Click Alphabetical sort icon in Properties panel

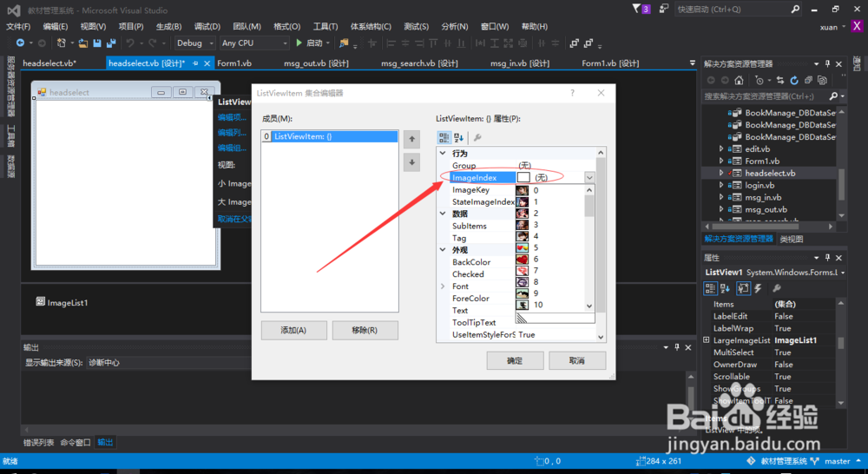(x=725, y=288)
